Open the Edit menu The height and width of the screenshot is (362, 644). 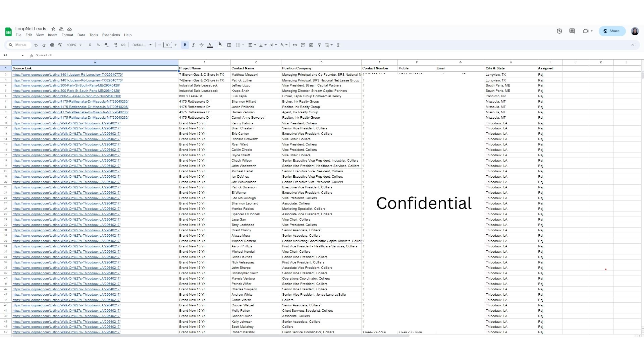[x=29, y=35]
